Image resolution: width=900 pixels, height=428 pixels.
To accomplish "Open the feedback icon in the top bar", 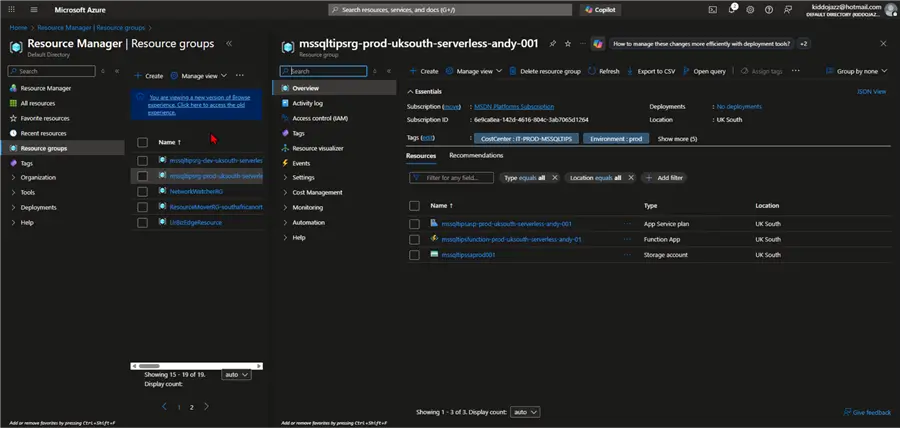I will pos(788,9).
